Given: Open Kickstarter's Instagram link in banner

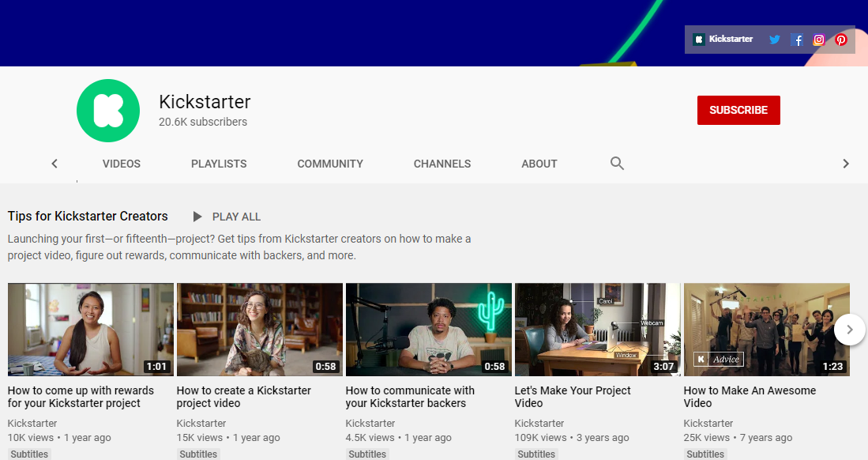Looking at the screenshot, I should (x=819, y=40).
